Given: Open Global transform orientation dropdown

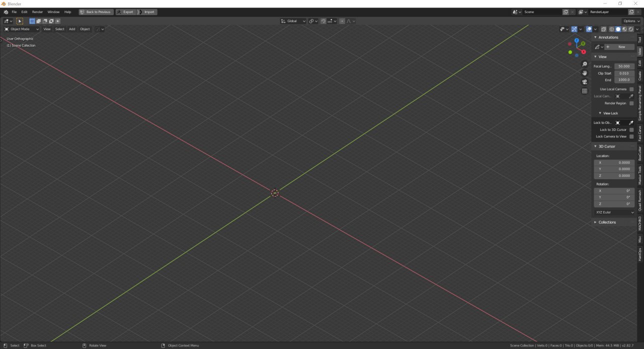Looking at the screenshot, I should [x=293, y=21].
